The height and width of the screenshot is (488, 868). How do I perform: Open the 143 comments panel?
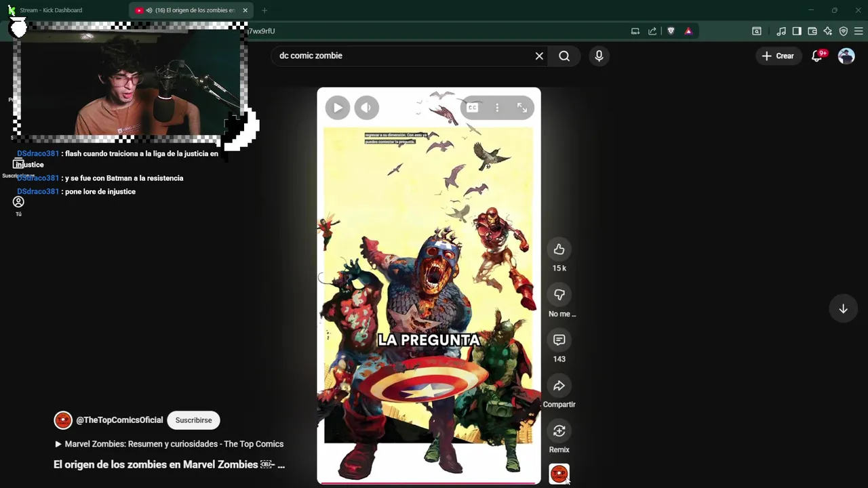coord(559,340)
